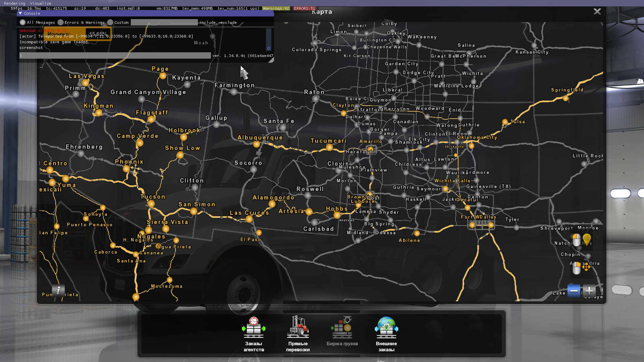Select the Tucson city marker
The width and height of the screenshot is (644, 362).
(151, 203)
